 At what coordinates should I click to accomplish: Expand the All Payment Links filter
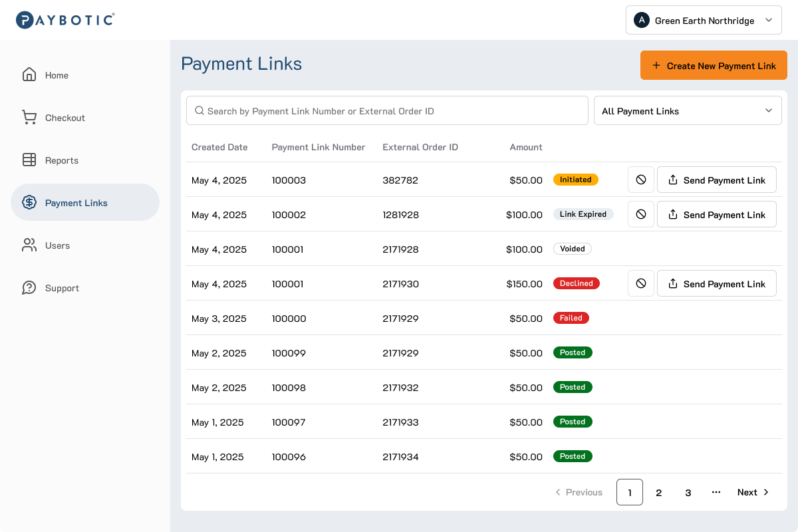coord(688,110)
